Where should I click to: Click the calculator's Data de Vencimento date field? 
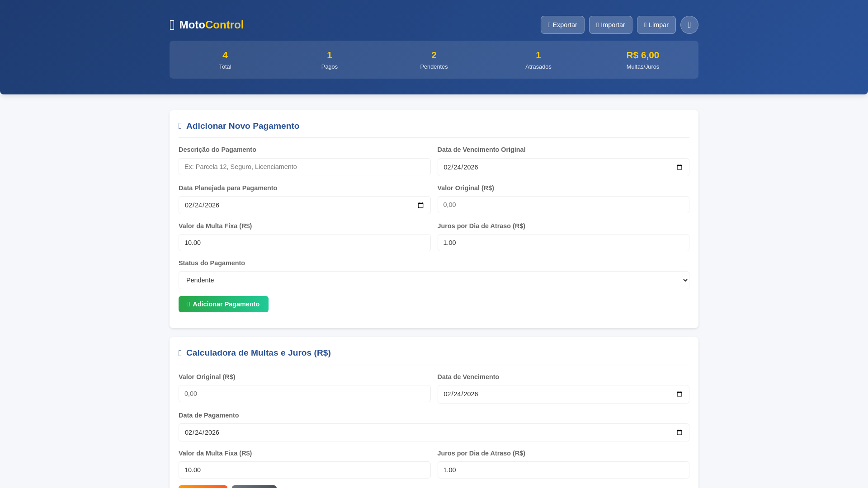563,394
